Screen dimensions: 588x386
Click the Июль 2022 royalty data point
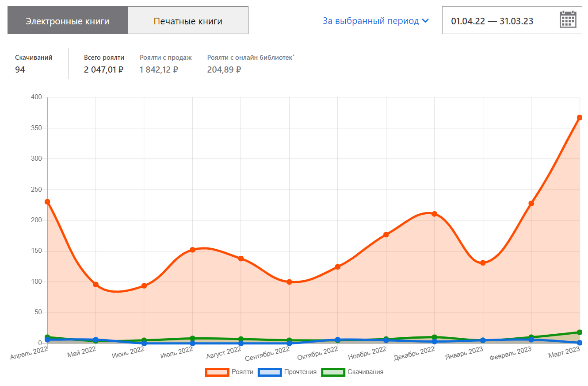click(x=192, y=250)
